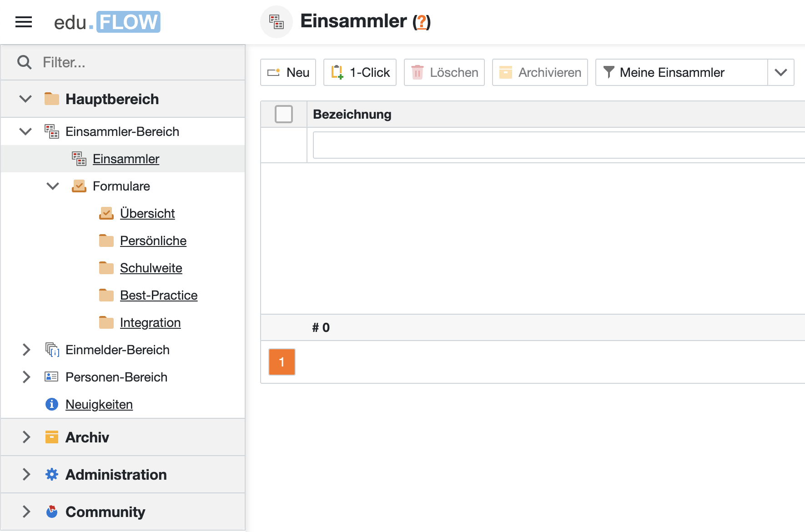Click the blue Neuigkeiten info icon
This screenshot has height=532, width=805.
(x=52, y=404)
